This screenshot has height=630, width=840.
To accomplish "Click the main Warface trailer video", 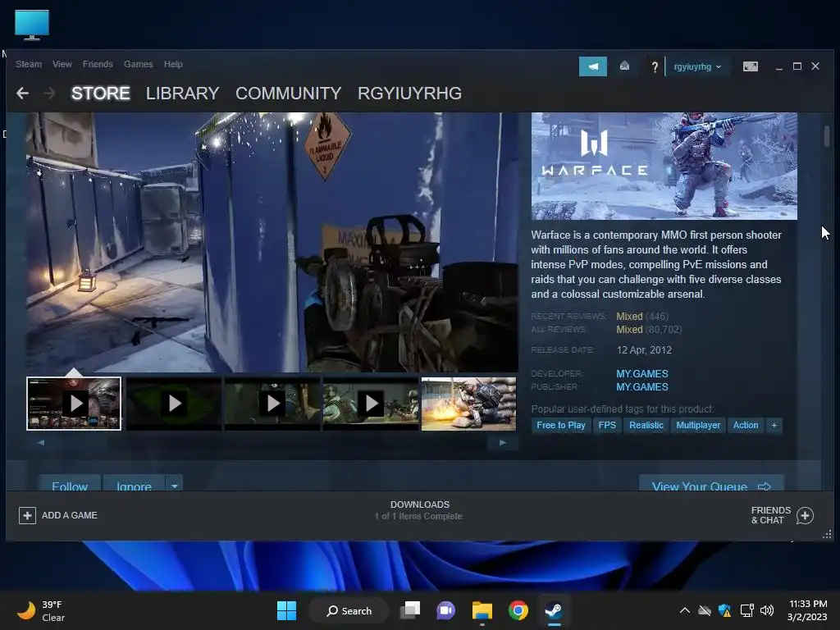I will click(x=272, y=242).
